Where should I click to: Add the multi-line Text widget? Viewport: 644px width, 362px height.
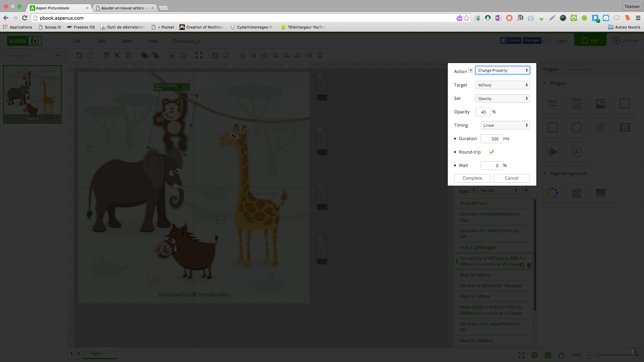pos(576,103)
